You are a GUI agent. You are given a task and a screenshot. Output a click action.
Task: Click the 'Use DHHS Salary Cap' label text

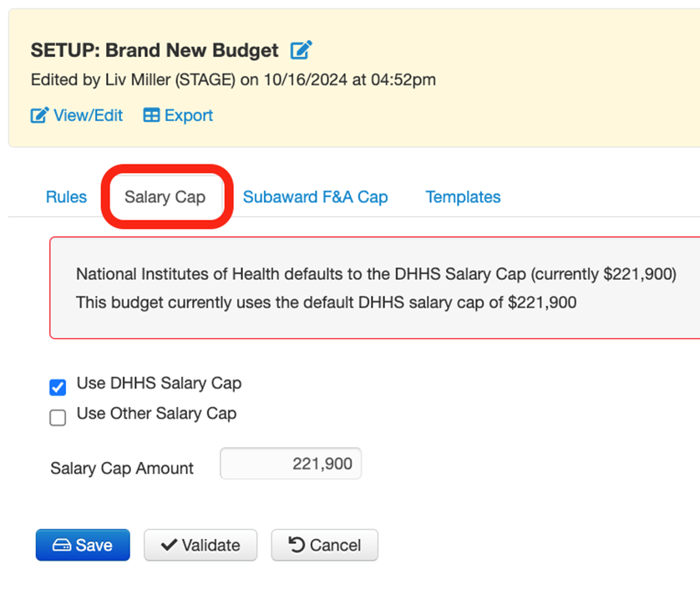tap(159, 383)
